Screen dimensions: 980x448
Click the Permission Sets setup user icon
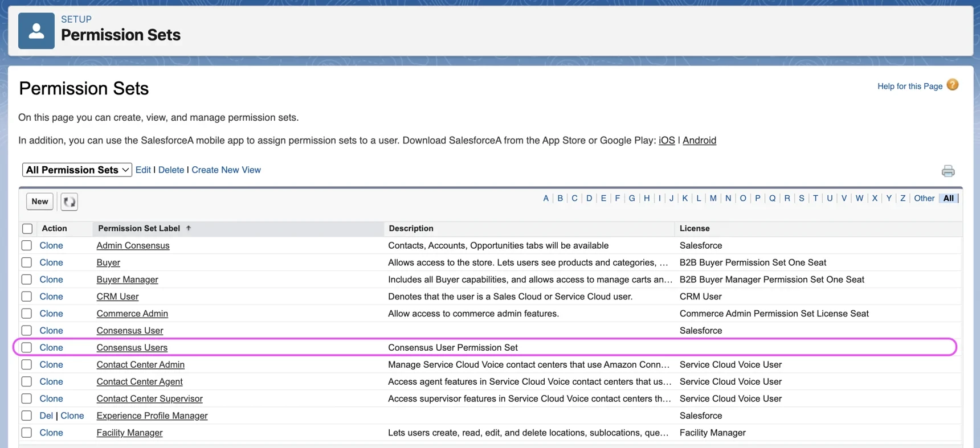[36, 31]
